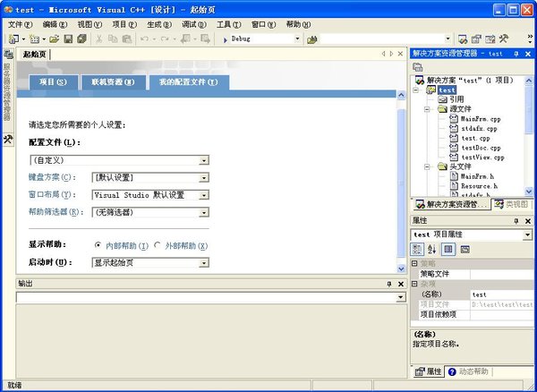Pin the Output (输出) panel
This screenshot has height=392, width=537.
(x=389, y=284)
